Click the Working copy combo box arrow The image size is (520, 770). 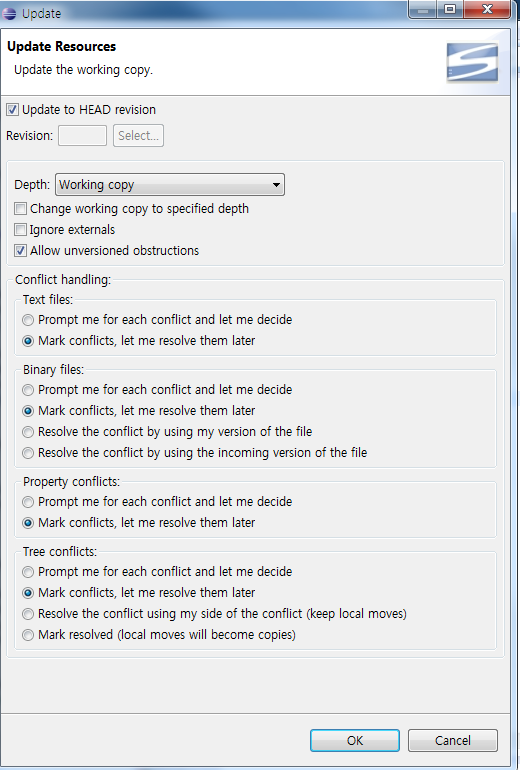coord(276,185)
